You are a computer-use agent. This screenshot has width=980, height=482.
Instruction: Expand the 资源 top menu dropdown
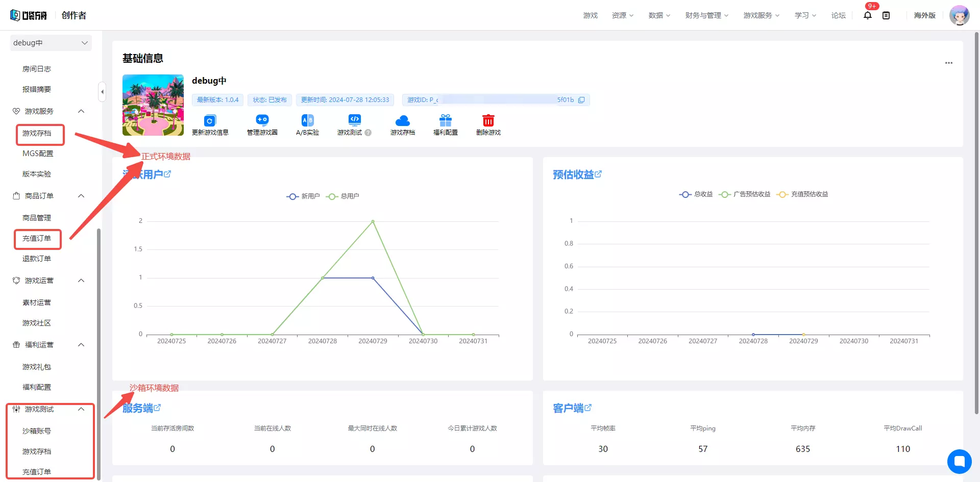pyautogui.click(x=623, y=15)
